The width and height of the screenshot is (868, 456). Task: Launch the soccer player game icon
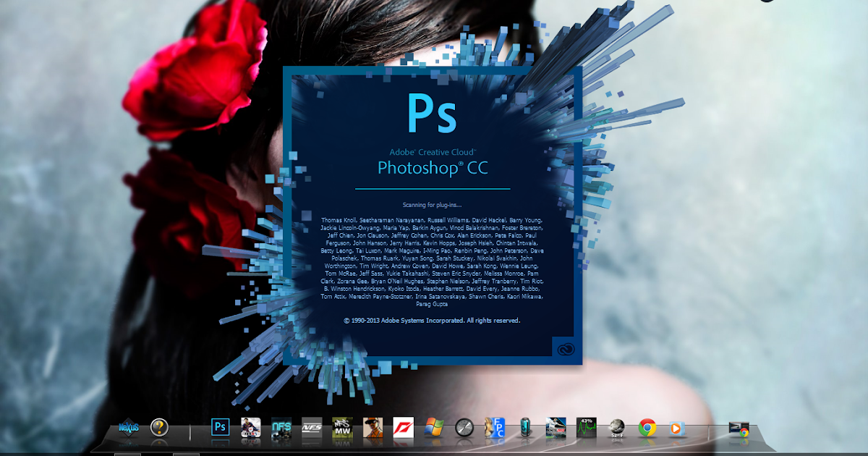(x=556, y=428)
